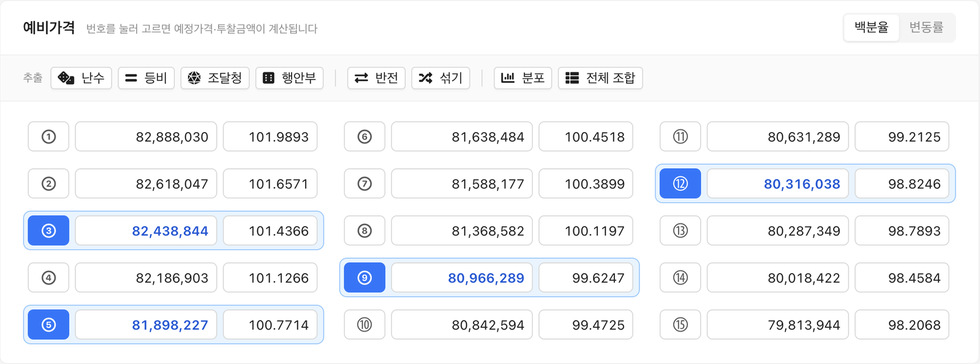The image size is (980, 364).
Task: Click percentage field 98.8246
Action: (x=902, y=184)
